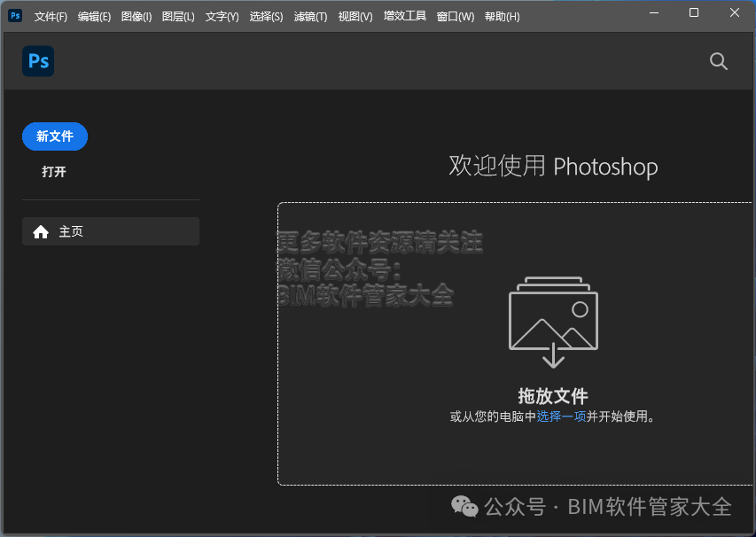Open the 编辑(E) menu
This screenshot has height=537, width=756.
(95, 17)
